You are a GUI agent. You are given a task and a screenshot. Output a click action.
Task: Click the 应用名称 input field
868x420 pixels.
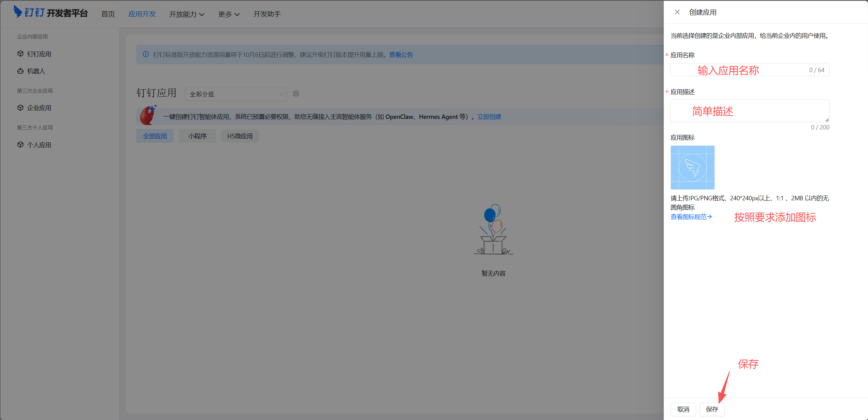pyautogui.click(x=750, y=70)
